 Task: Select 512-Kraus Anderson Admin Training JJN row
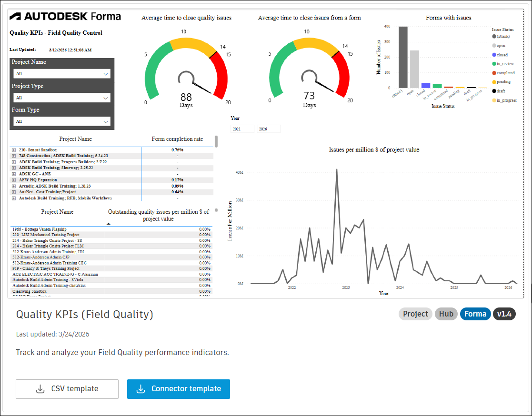coord(111,252)
